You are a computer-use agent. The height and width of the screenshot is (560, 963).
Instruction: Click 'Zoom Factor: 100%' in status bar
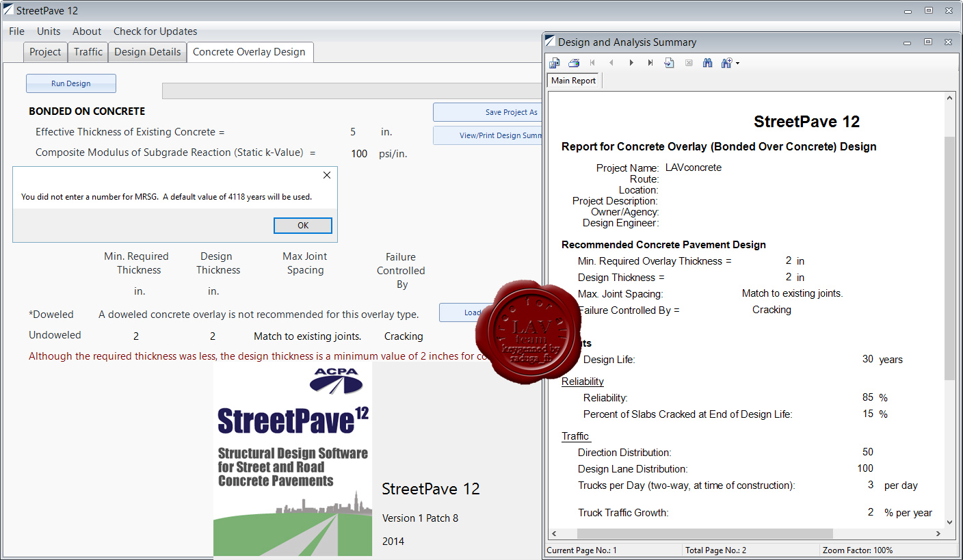858,550
